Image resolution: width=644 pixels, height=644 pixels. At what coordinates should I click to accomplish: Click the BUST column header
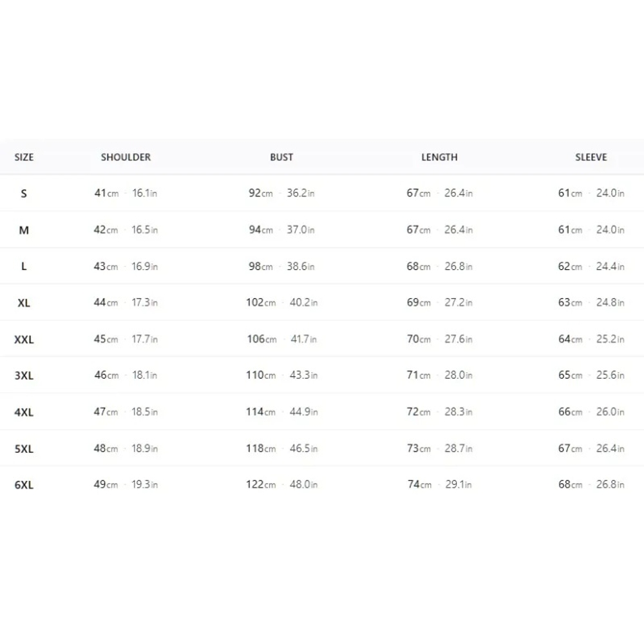[x=281, y=157]
